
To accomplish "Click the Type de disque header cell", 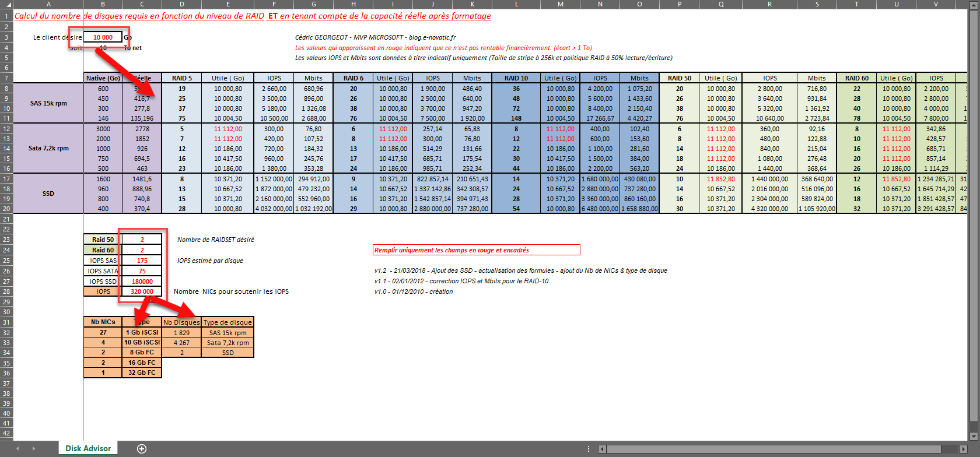I will pyautogui.click(x=228, y=322).
